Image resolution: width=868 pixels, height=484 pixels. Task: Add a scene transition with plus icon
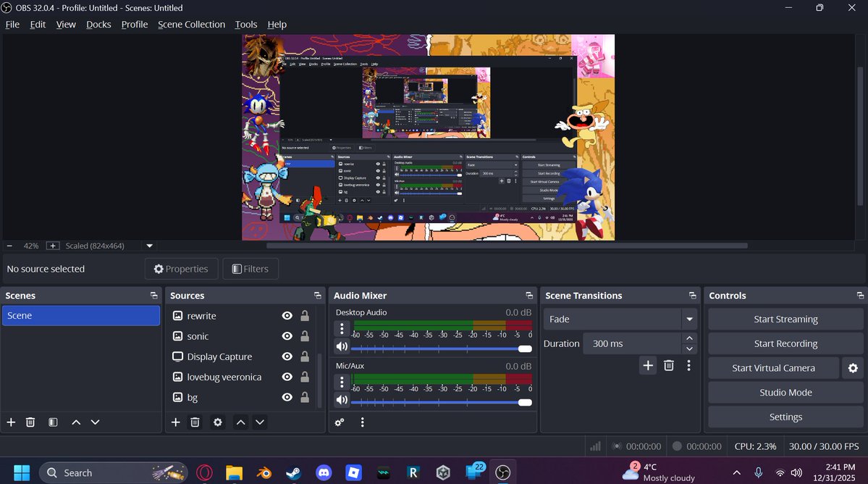point(648,365)
